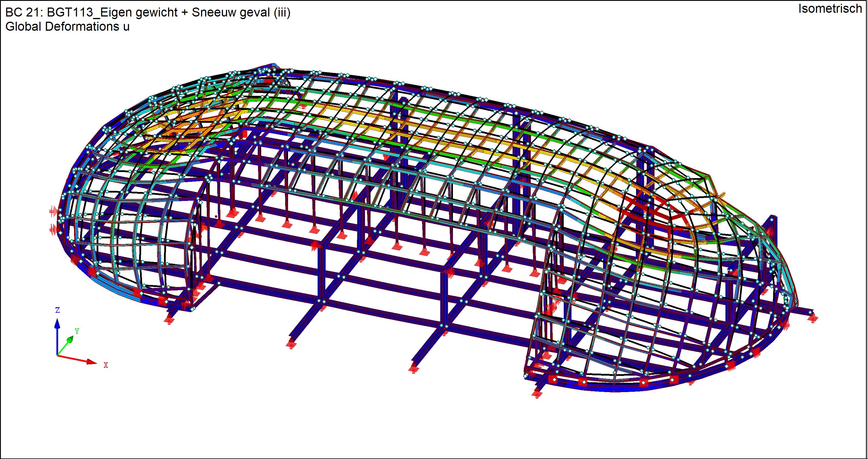Click the BC 21 load case title
Screen dimensions: 868x459
click(x=24, y=12)
